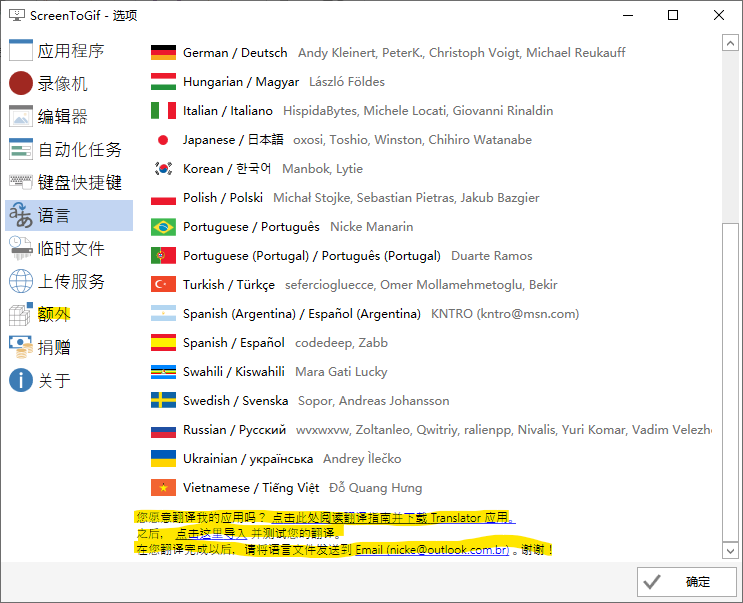Click the scrollbar up arrow
The height and width of the screenshot is (603, 743).
click(x=730, y=43)
